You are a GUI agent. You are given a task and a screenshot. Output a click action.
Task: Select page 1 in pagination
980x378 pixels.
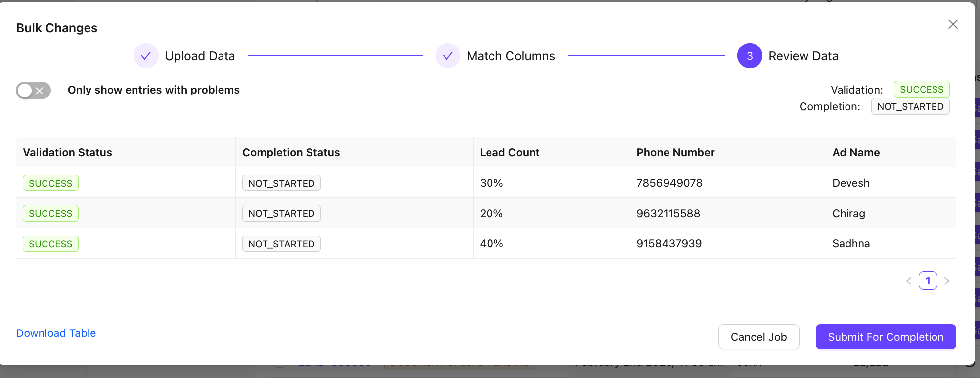928,281
